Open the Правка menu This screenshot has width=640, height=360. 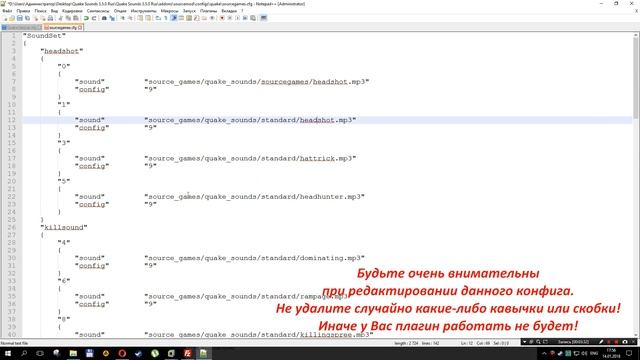23,11
